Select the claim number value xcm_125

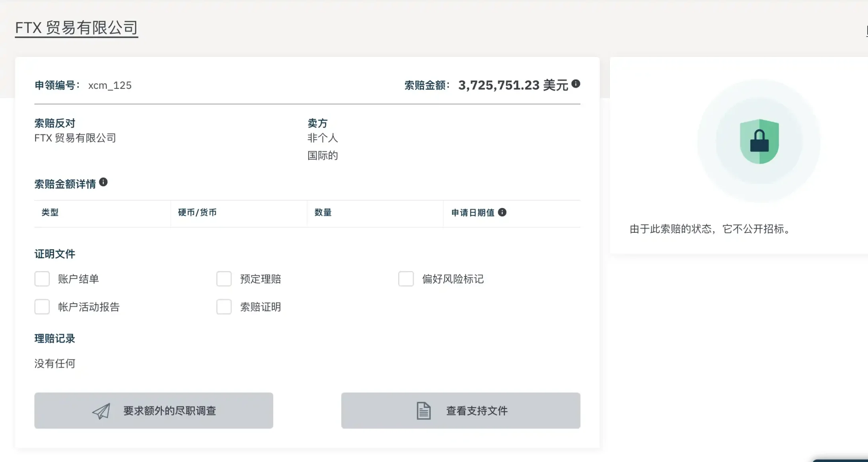110,85
